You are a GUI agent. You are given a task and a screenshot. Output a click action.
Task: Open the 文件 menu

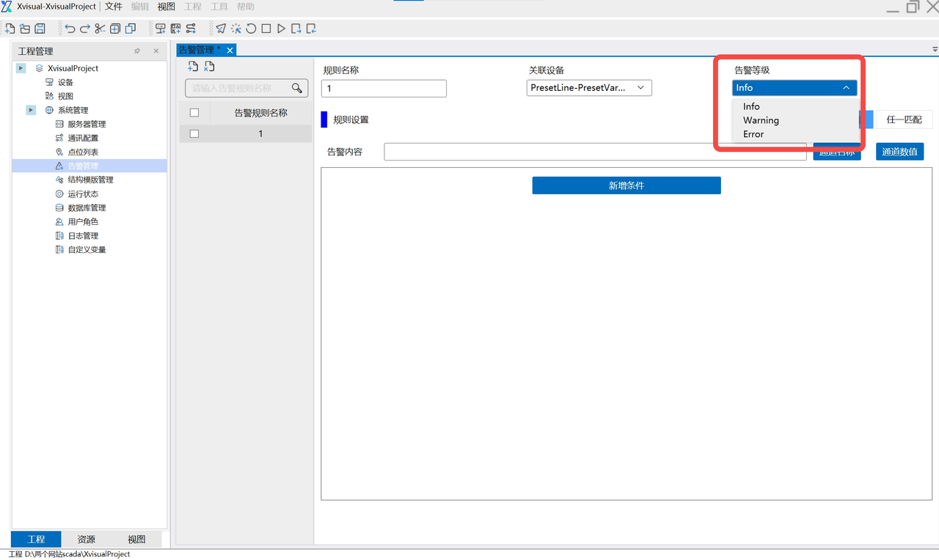[114, 7]
